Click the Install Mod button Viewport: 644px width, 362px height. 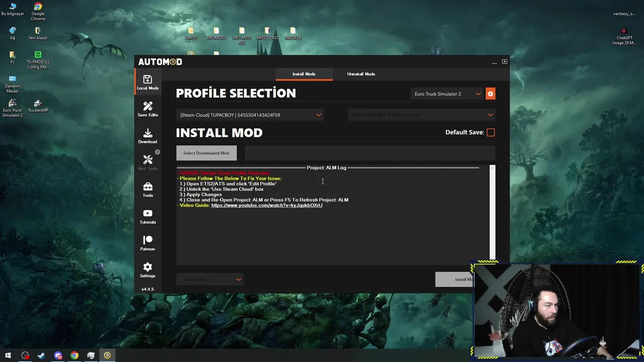pos(455,279)
